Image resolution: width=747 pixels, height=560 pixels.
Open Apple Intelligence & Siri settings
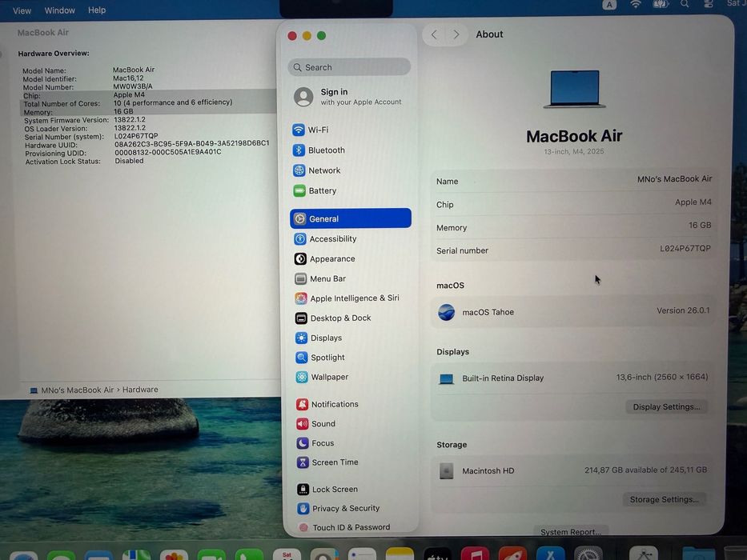tap(347, 298)
